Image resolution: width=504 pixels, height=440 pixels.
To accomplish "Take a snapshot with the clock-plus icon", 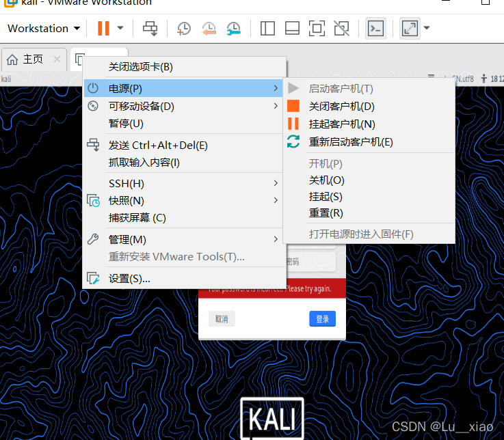I will tap(183, 28).
